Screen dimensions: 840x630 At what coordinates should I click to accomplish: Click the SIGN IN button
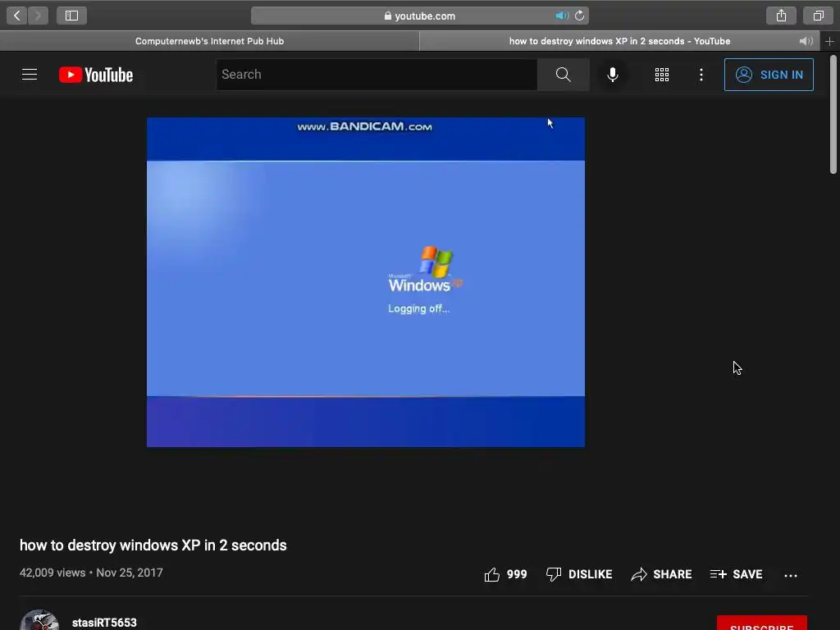[769, 75]
